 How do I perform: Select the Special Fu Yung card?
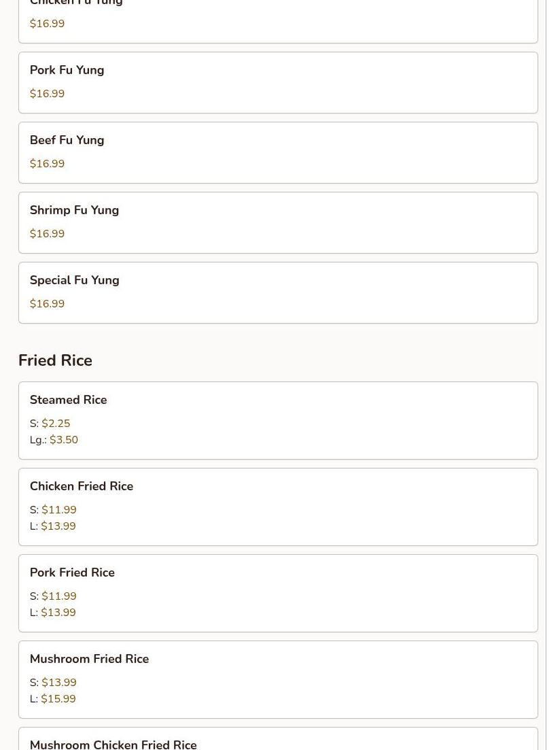click(x=278, y=293)
